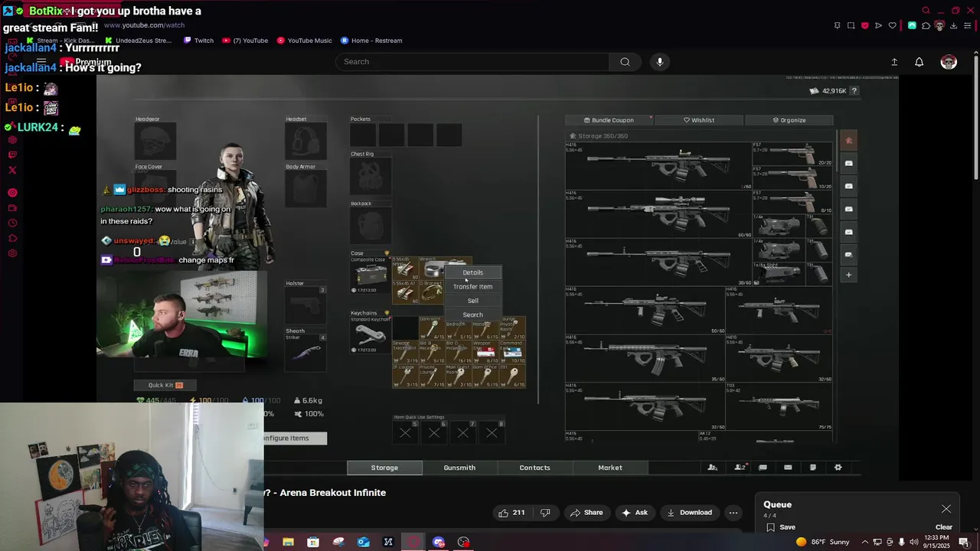Open Microsoft Store from taskbar

313,542
